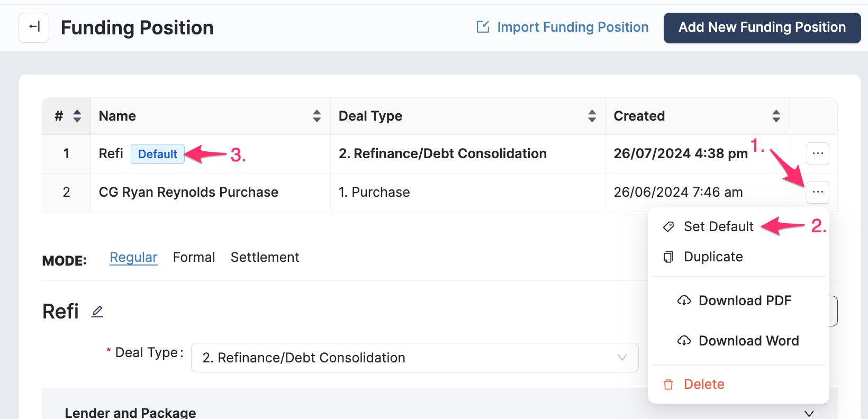The width and height of the screenshot is (868, 419).
Task: Open the Deal Type dropdown
Action: pyautogui.click(x=414, y=358)
